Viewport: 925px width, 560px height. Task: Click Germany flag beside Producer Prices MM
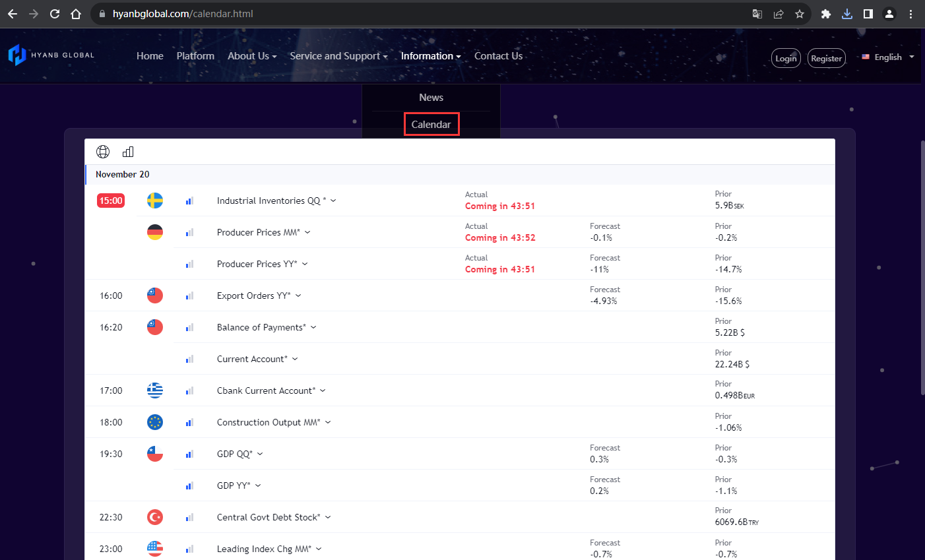click(155, 232)
